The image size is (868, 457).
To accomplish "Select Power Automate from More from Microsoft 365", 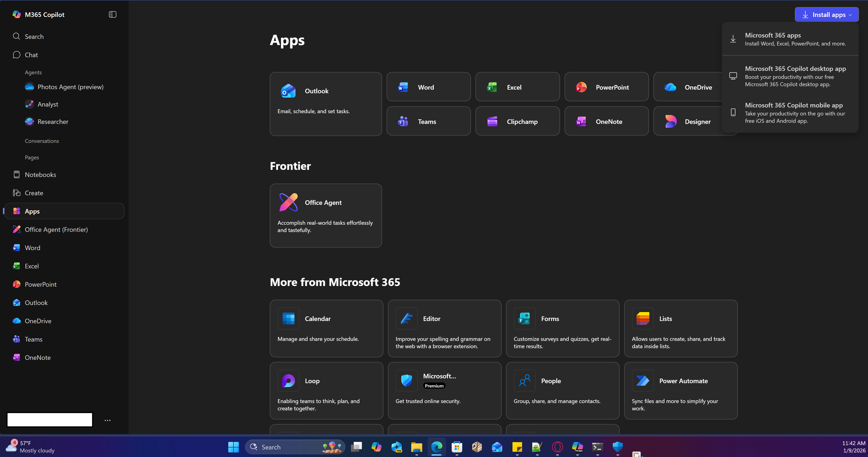I will tap(680, 390).
